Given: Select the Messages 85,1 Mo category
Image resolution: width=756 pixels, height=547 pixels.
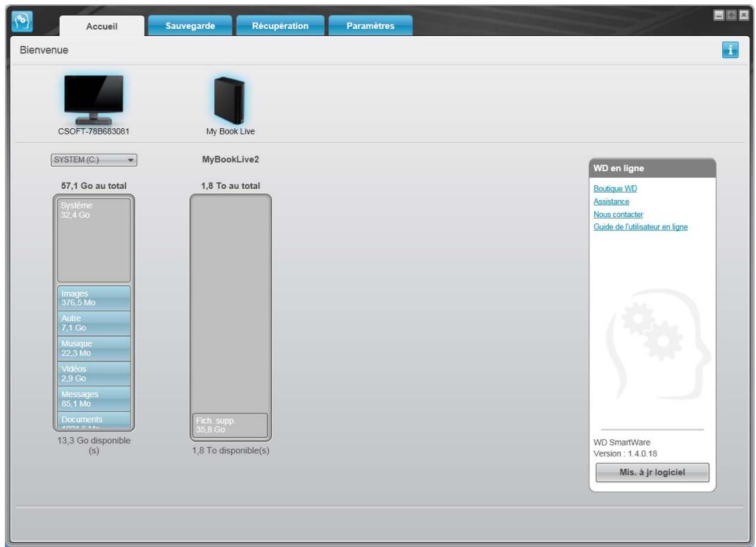Looking at the screenshot, I should tap(94, 398).
